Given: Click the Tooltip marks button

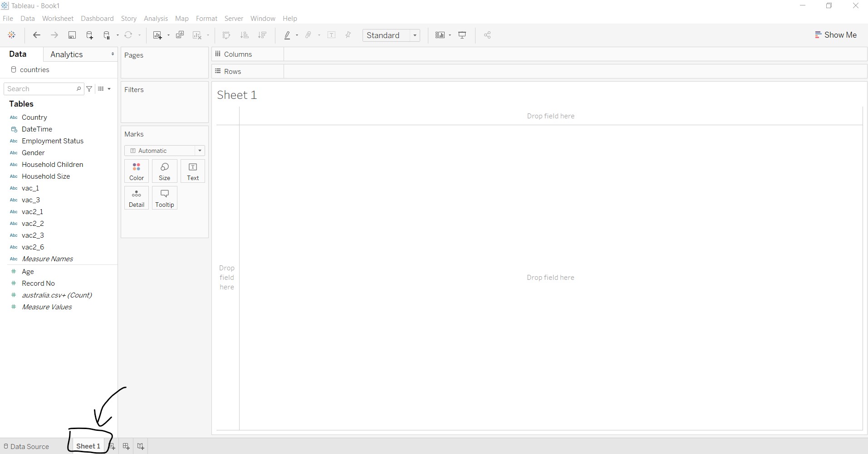Looking at the screenshot, I should pos(165,198).
